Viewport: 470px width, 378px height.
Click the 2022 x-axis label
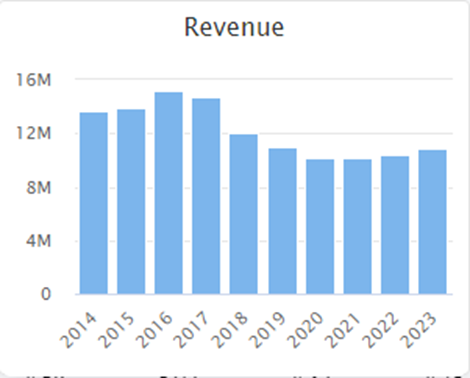coord(380,330)
